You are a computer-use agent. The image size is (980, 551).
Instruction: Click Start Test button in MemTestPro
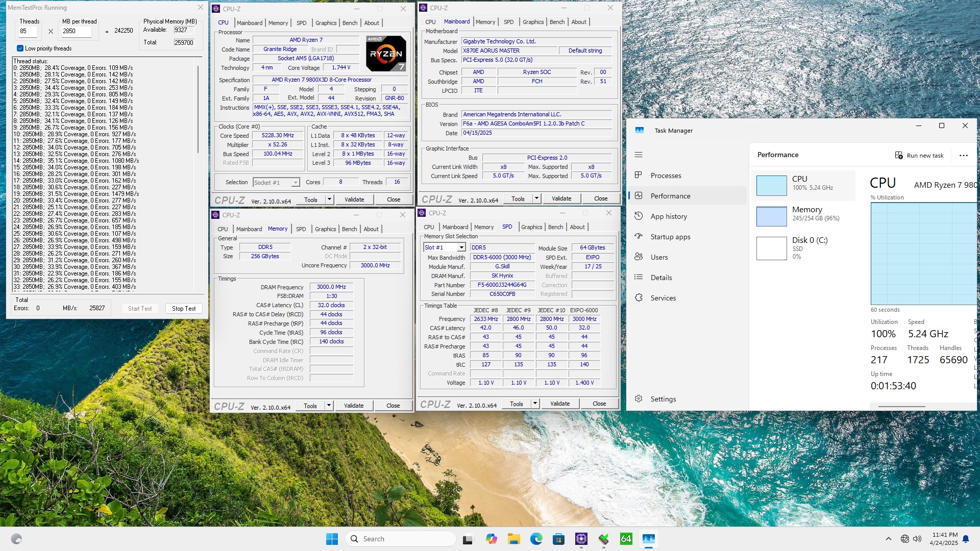(x=140, y=309)
